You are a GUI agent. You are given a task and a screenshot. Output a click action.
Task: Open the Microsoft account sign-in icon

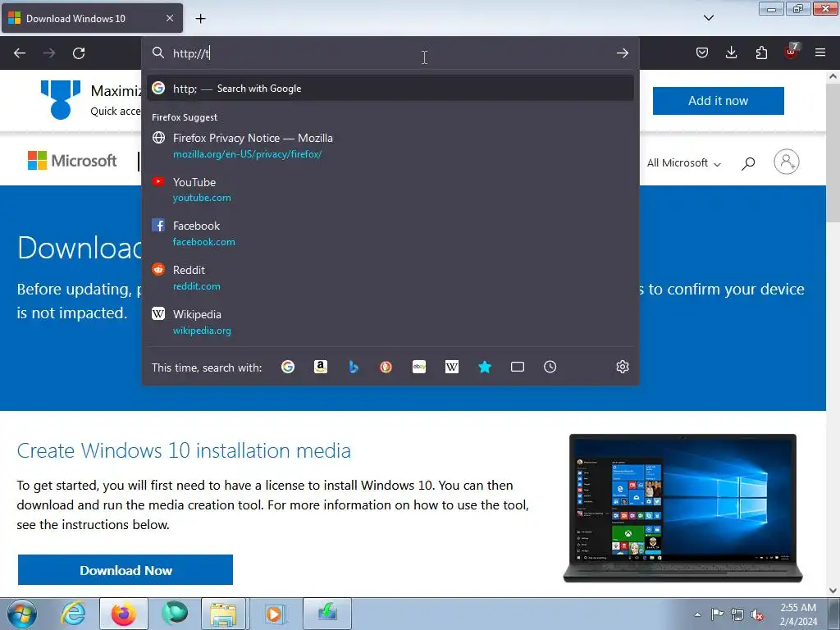pyautogui.click(x=787, y=162)
